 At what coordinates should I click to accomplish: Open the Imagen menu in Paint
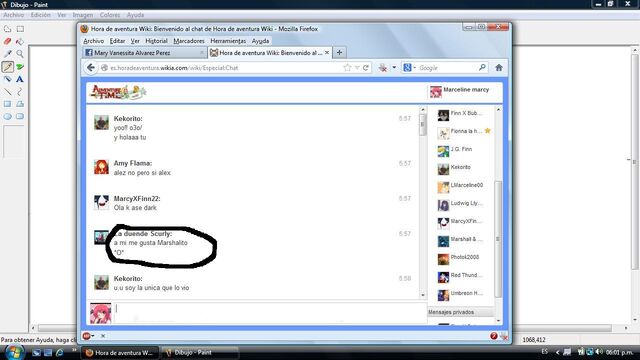point(83,15)
